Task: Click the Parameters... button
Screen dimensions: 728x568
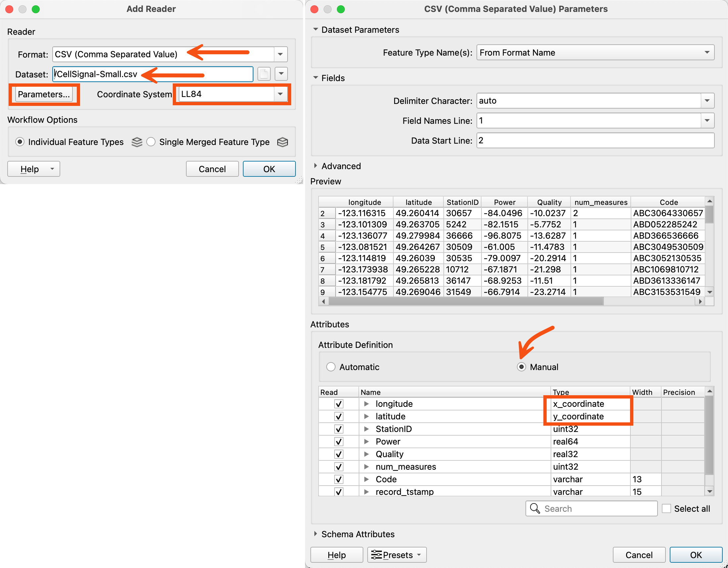Action: tap(44, 94)
